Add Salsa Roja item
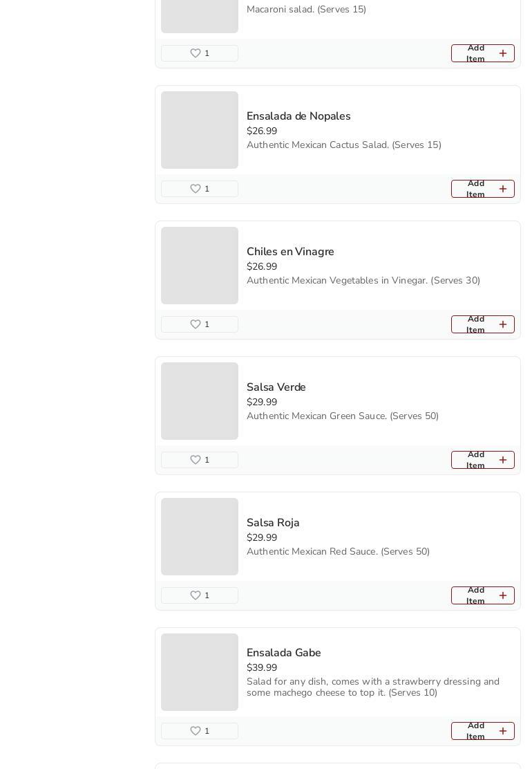 (482, 595)
